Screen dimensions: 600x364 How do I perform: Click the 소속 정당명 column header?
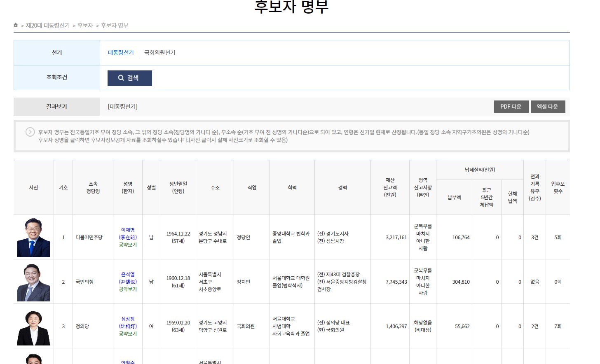click(93, 187)
